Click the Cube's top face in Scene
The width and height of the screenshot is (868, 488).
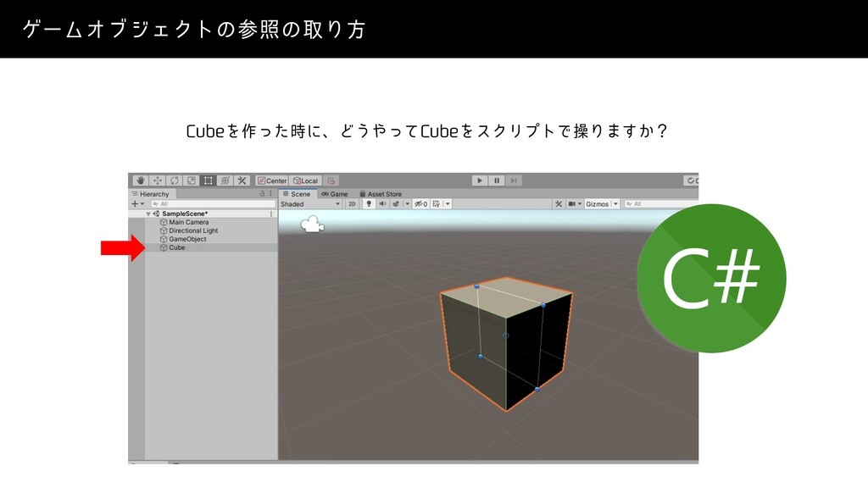(507, 297)
